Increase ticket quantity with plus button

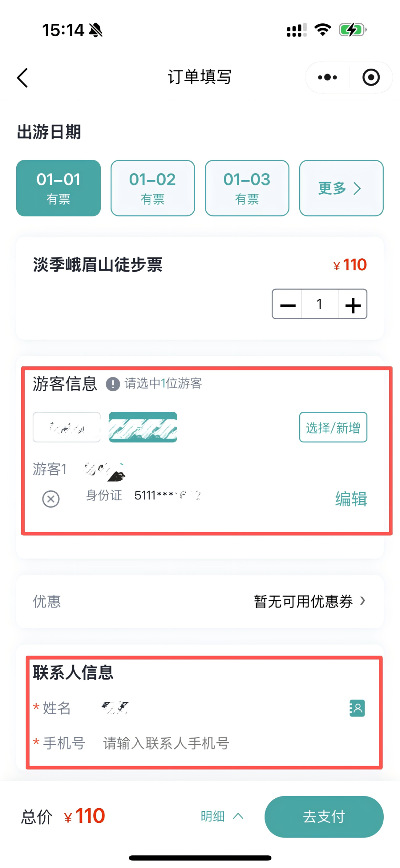pos(353,304)
